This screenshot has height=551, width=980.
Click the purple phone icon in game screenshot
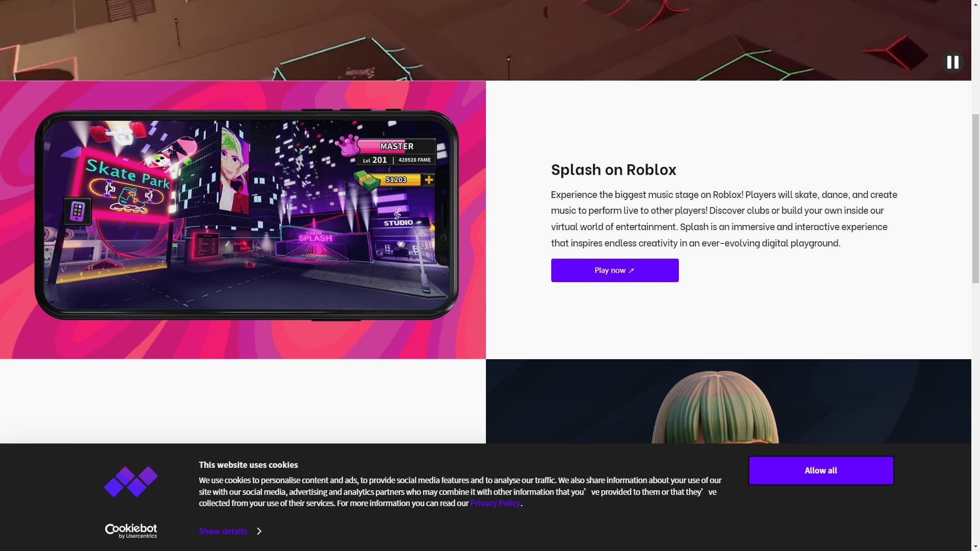pyautogui.click(x=77, y=211)
